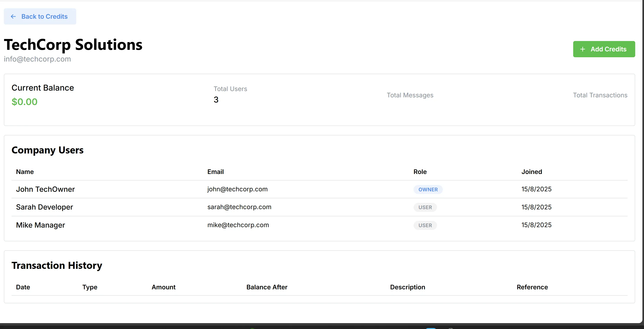The image size is (644, 329).
Task: Click the OWNER role badge
Action: pos(428,190)
